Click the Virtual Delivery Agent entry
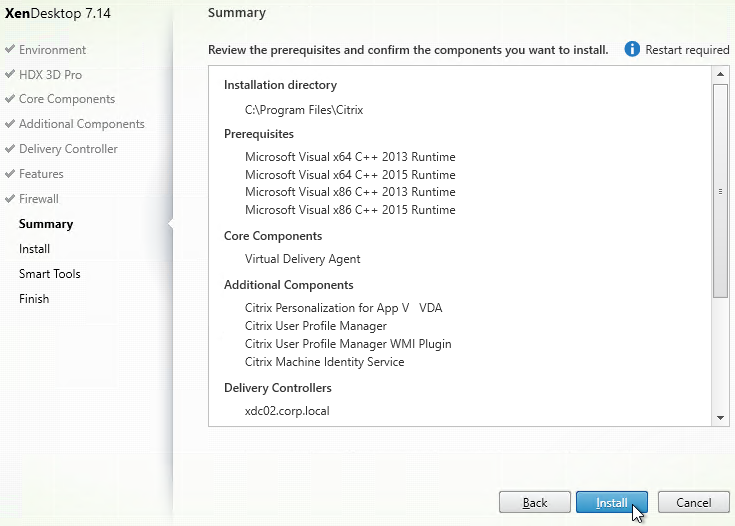Viewport: 735px width, 526px height. pos(302,259)
